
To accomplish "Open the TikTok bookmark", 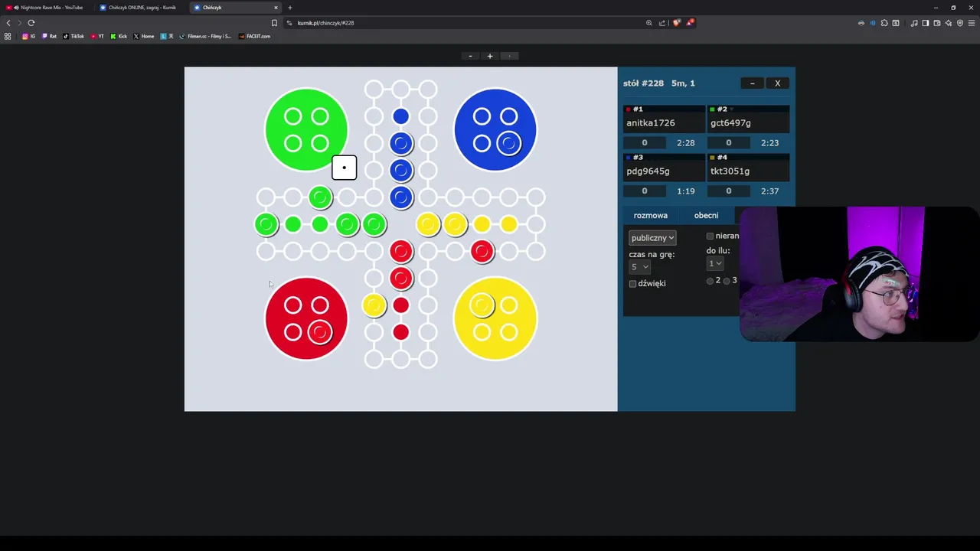I will pyautogui.click(x=73, y=36).
